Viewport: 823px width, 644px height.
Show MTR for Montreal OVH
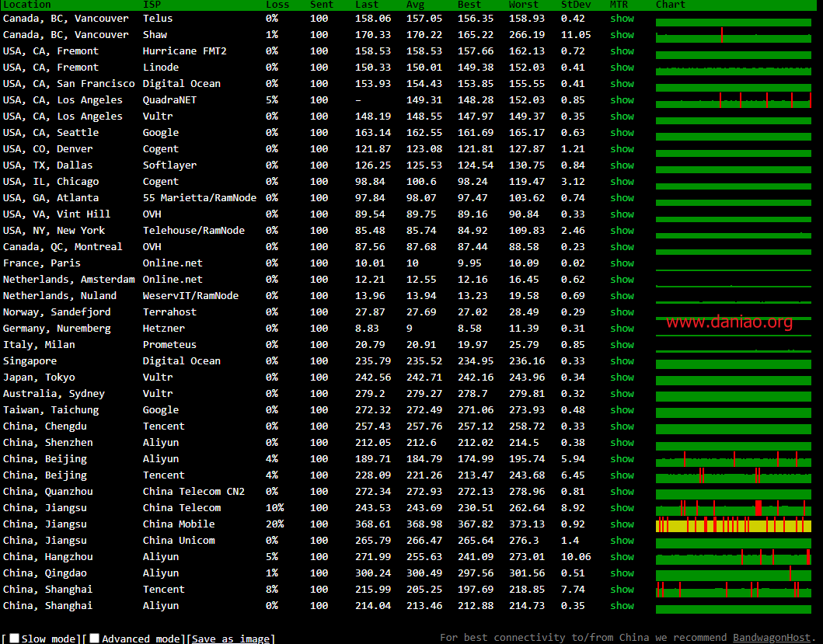622,246
